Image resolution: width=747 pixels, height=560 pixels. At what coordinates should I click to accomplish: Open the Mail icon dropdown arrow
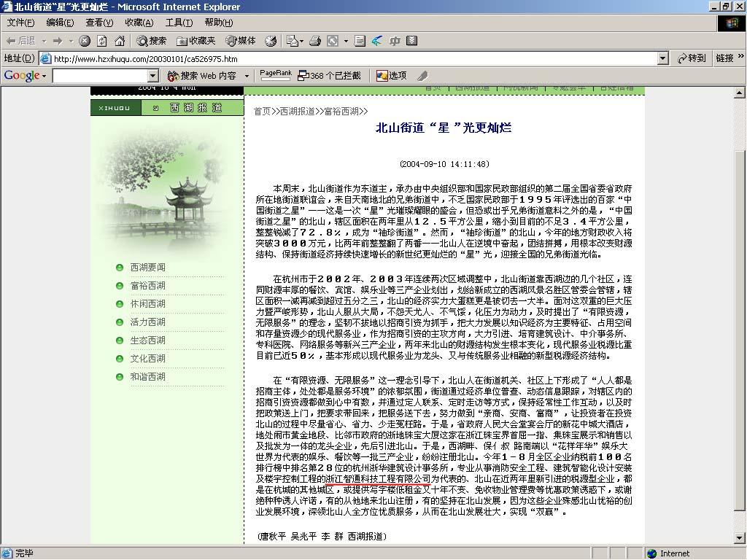301,42
